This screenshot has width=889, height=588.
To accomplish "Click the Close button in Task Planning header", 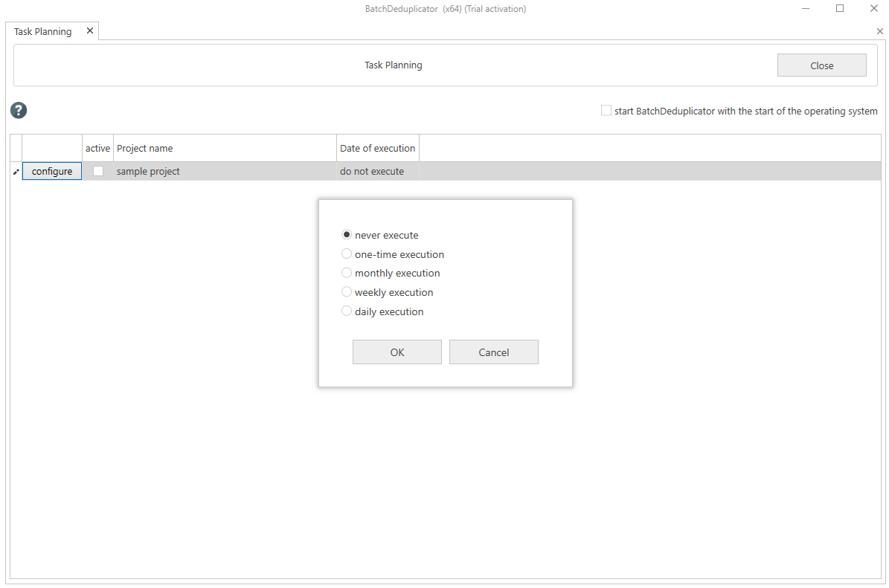I will [x=821, y=65].
